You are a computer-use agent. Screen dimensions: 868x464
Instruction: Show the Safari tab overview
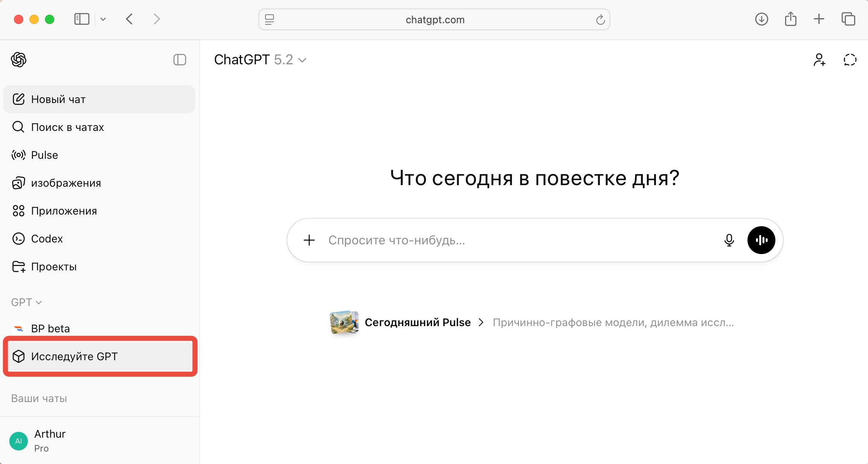(x=848, y=19)
